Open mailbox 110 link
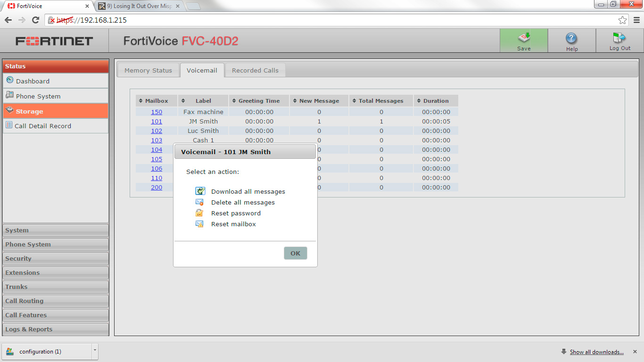 [x=157, y=178]
